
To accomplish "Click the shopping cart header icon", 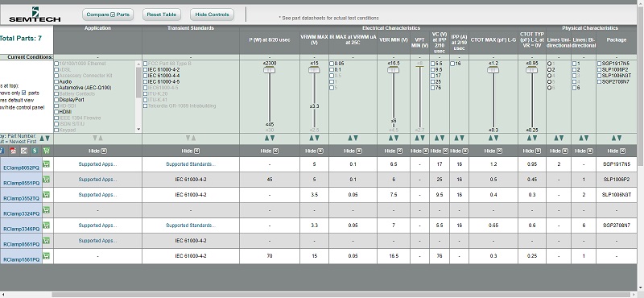I will (x=47, y=151).
